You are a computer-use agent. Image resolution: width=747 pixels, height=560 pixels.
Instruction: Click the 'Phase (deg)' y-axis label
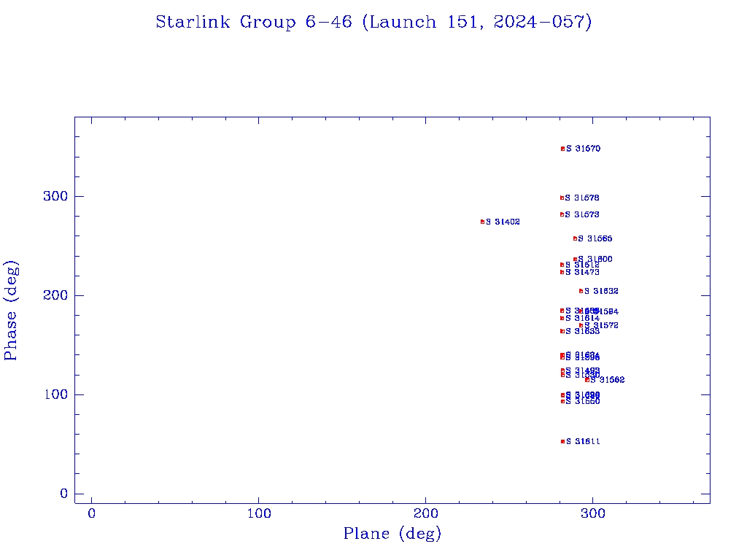(10, 310)
